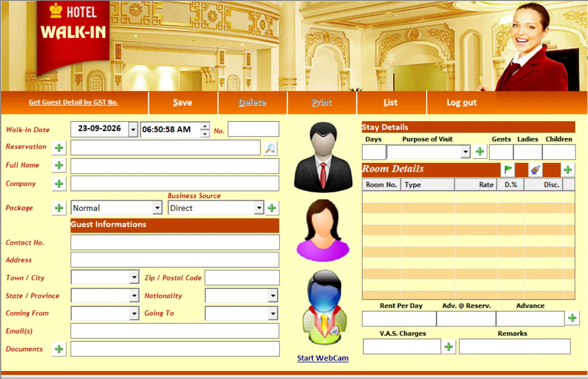Add a room using Room Details plus icon
The height and width of the screenshot is (379, 588).
tap(568, 170)
